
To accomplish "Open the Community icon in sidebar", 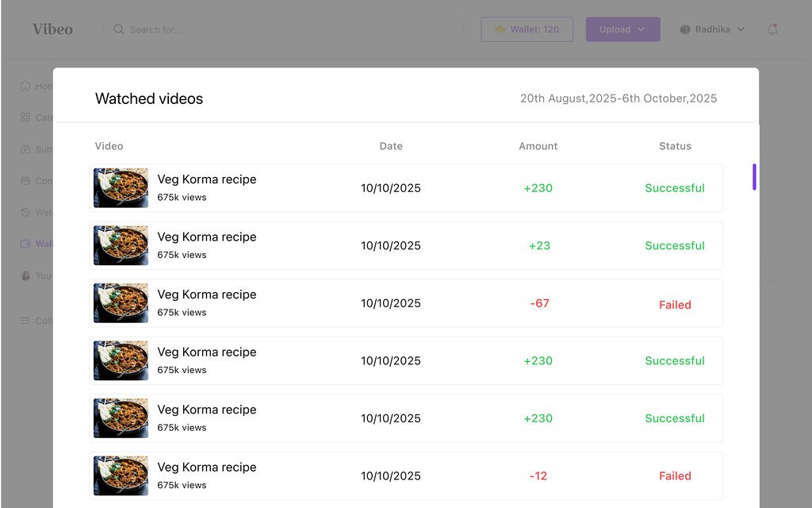I will [25, 181].
